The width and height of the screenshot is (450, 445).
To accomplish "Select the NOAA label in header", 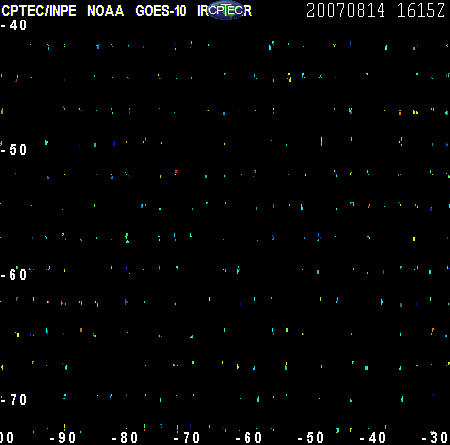I will pos(106,11).
